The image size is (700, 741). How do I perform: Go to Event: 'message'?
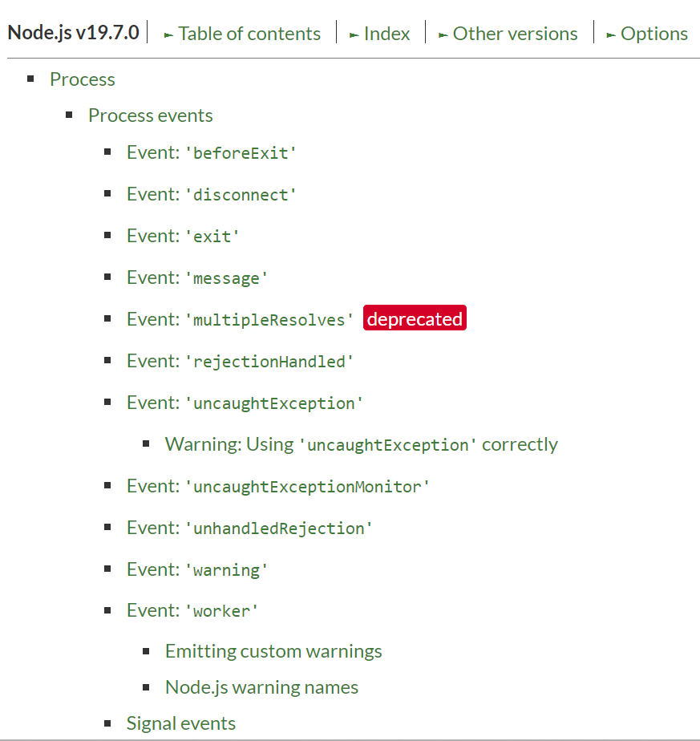pyautogui.click(x=197, y=277)
